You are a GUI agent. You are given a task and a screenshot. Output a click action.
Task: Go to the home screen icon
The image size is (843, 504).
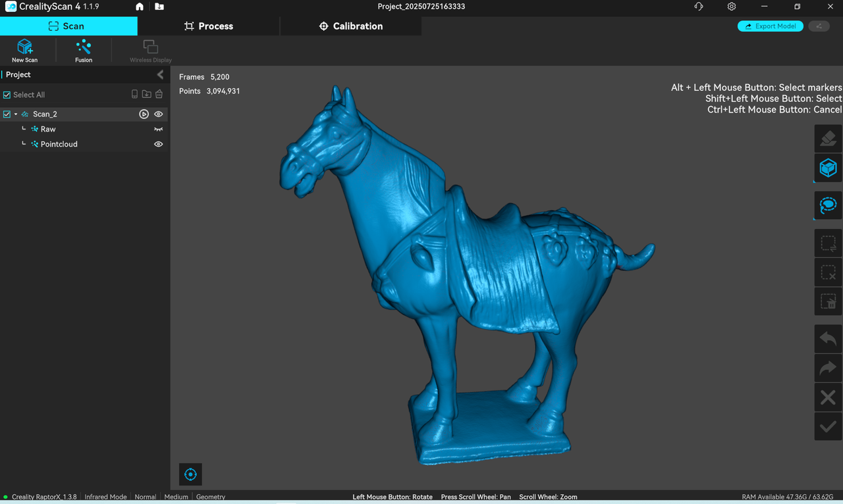coord(140,7)
